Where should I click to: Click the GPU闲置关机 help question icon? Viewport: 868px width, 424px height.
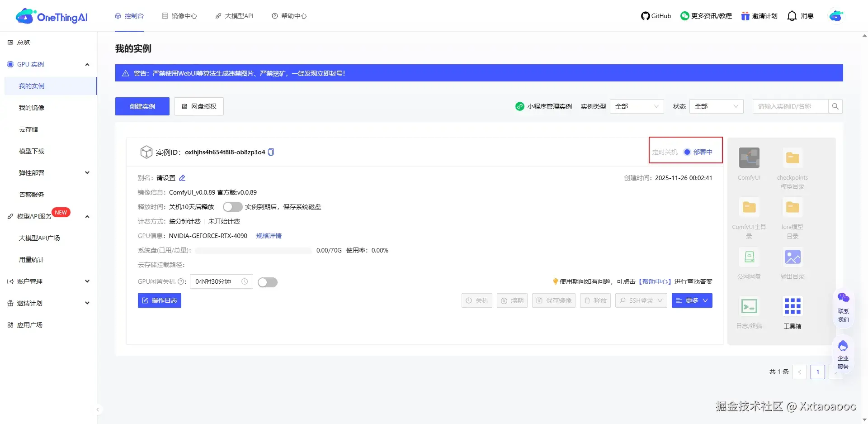[x=181, y=281]
